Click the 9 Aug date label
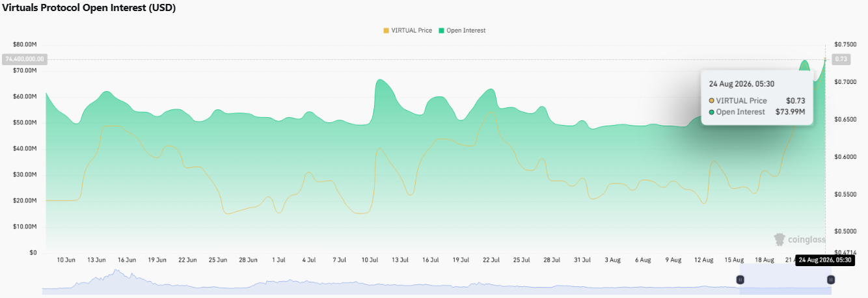The width and height of the screenshot is (868, 298). click(673, 260)
